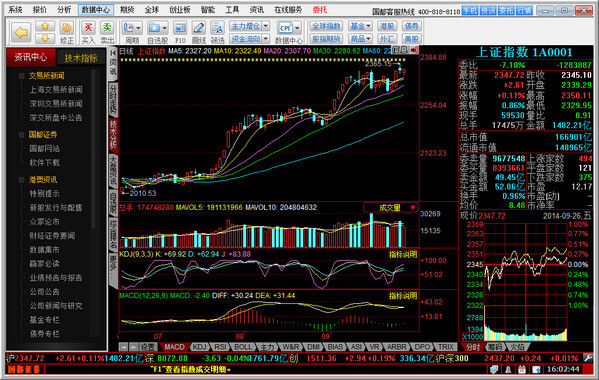599x380 pixels.
Task: Open the 数据中心 menu
Action: pyautogui.click(x=96, y=10)
